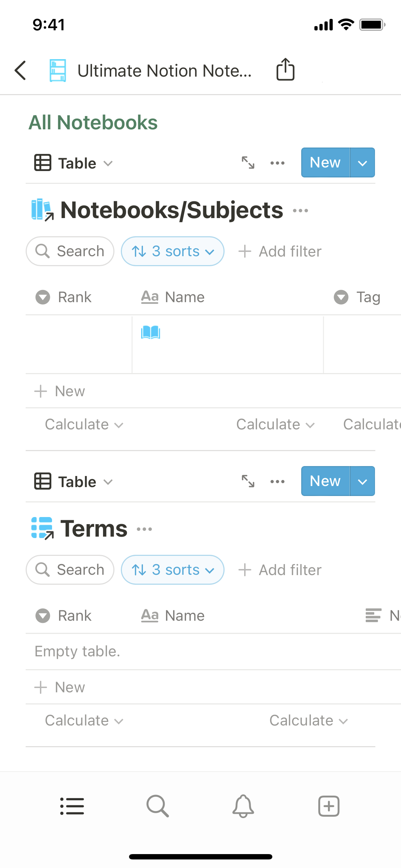Open the dropdown arrow beside the New button

(x=362, y=163)
